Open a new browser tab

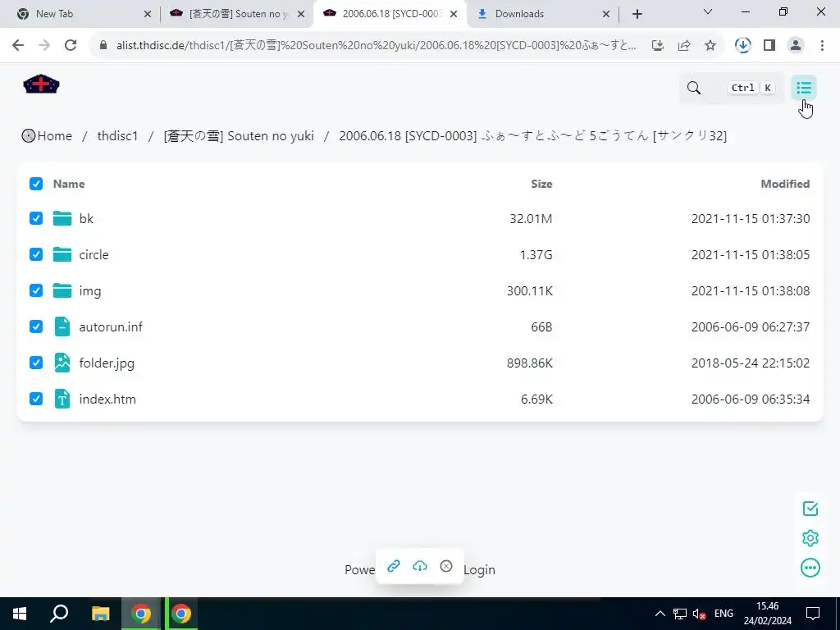click(x=637, y=14)
